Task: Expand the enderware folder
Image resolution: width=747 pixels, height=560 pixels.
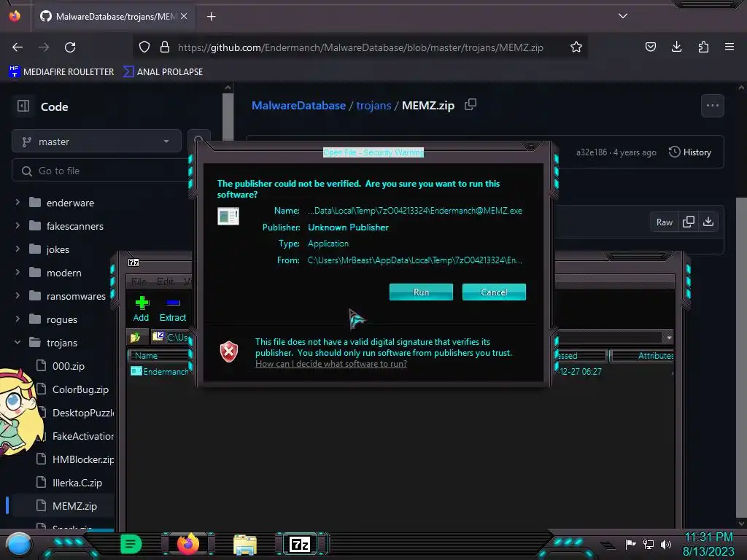Action: point(18,203)
